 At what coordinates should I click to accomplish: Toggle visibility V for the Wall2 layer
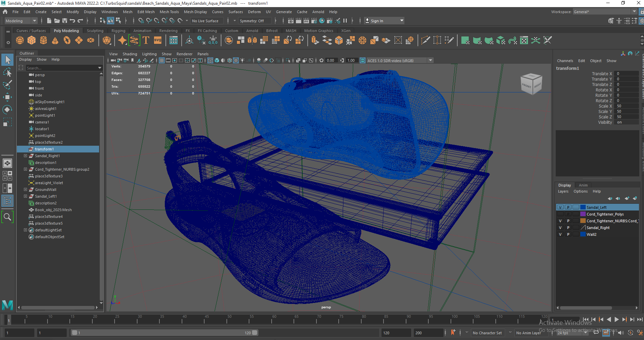(x=560, y=234)
